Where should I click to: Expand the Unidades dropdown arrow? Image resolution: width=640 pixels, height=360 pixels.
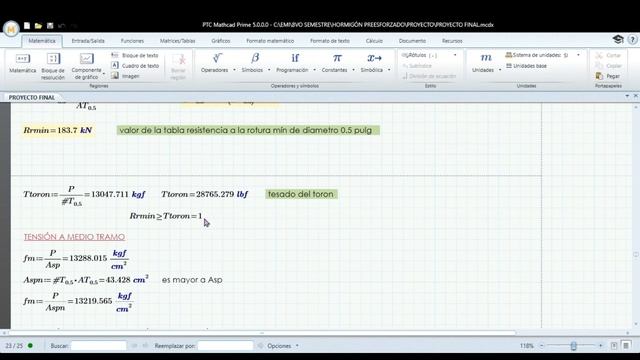[500, 70]
